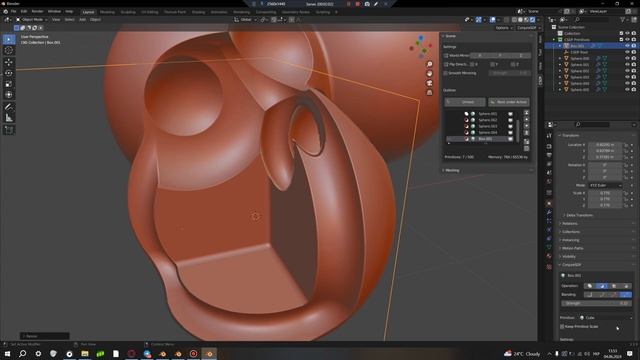Screen dimensions: 640x360
Task: Click the Nest Under Active button
Action: coord(509,102)
